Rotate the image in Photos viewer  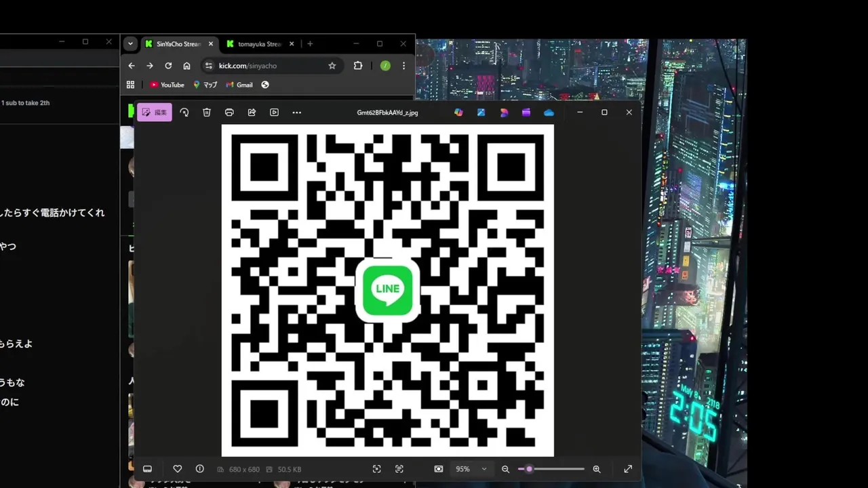[x=184, y=113]
